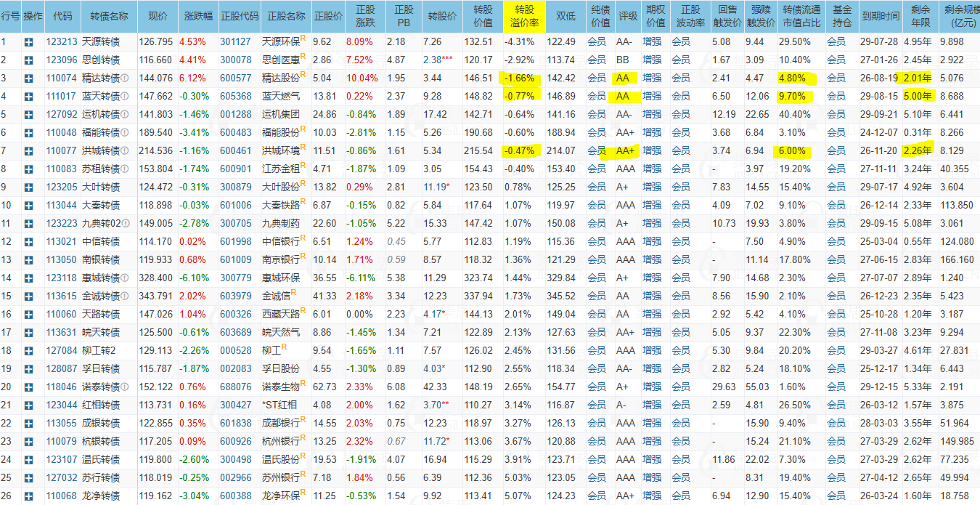
Task: Sort by the 评级 column header
Action: tap(628, 16)
